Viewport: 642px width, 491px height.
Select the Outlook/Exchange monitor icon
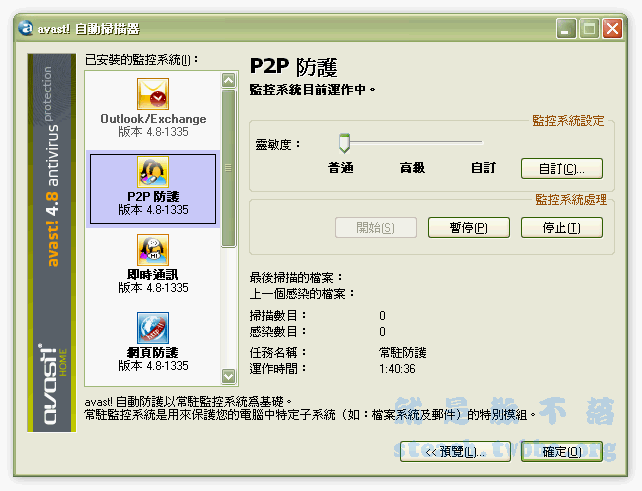click(x=153, y=94)
